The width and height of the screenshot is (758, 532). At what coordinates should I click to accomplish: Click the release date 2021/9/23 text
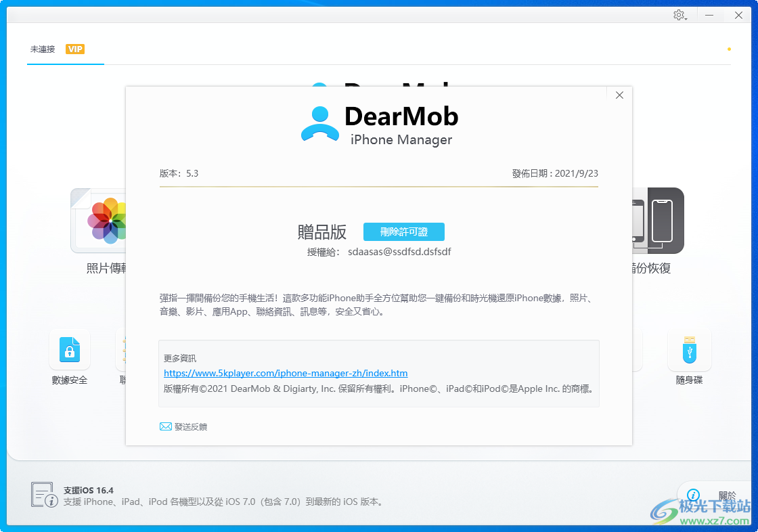[x=555, y=173]
